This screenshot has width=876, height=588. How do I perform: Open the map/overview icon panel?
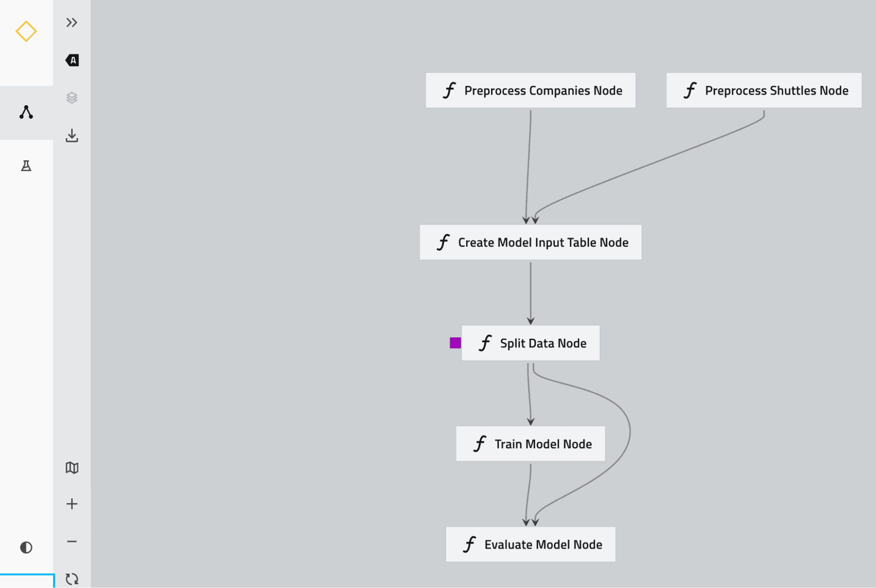point(71,467)
